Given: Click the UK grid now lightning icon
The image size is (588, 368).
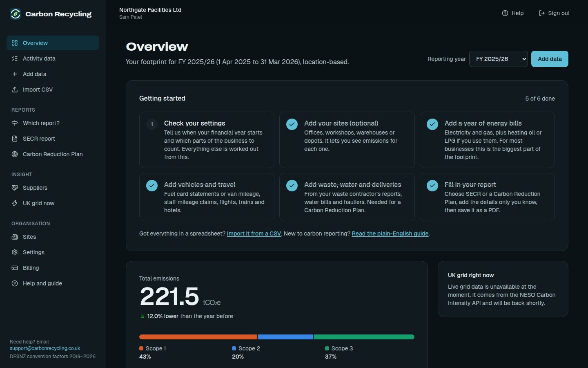Looking at the screenshot, I should coord(15,203).
